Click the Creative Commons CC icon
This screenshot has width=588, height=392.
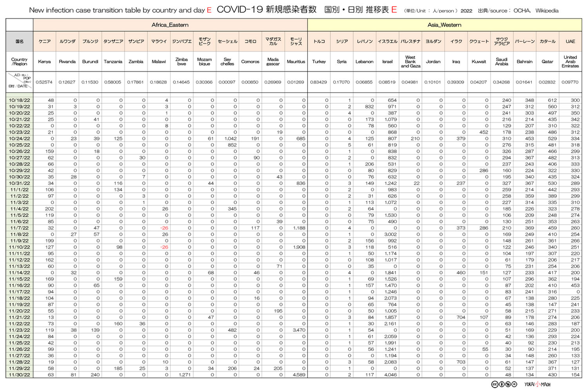click(x=495, y=384)
